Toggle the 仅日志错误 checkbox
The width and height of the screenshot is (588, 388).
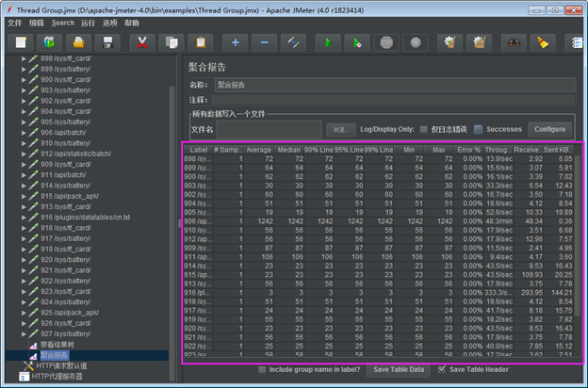(x=424, y=129)
